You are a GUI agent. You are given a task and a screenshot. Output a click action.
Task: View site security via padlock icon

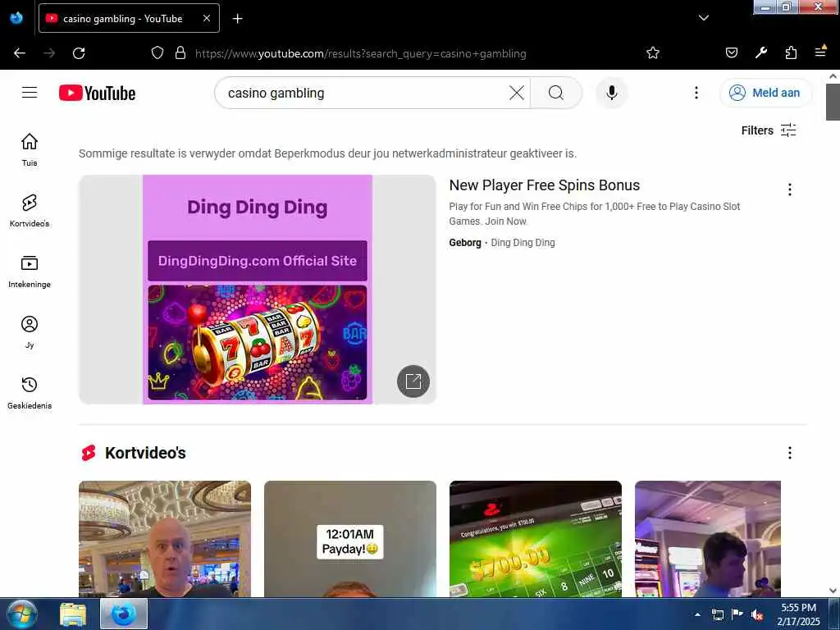(x=180, y=53)
